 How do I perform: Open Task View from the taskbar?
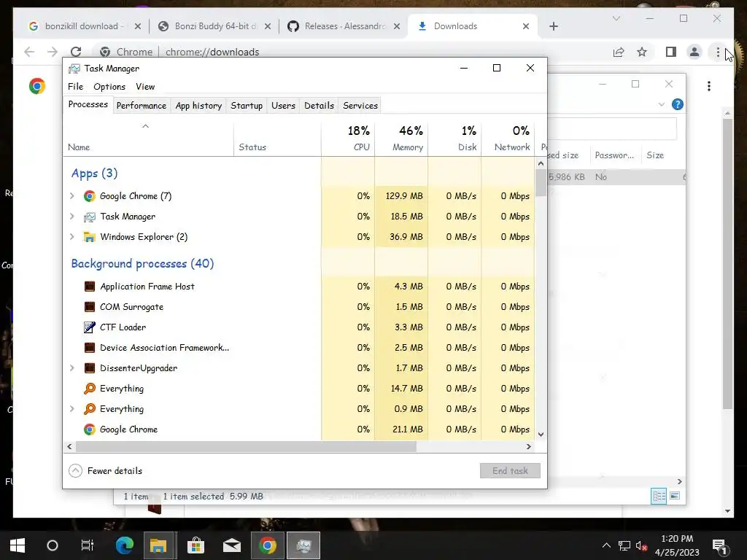click(x=88, y=545)
